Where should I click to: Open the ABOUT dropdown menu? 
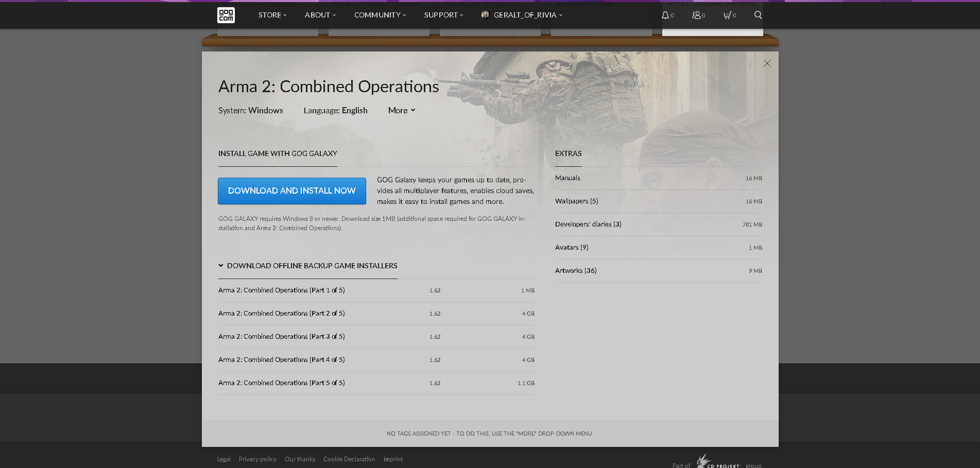click(320, 15)
